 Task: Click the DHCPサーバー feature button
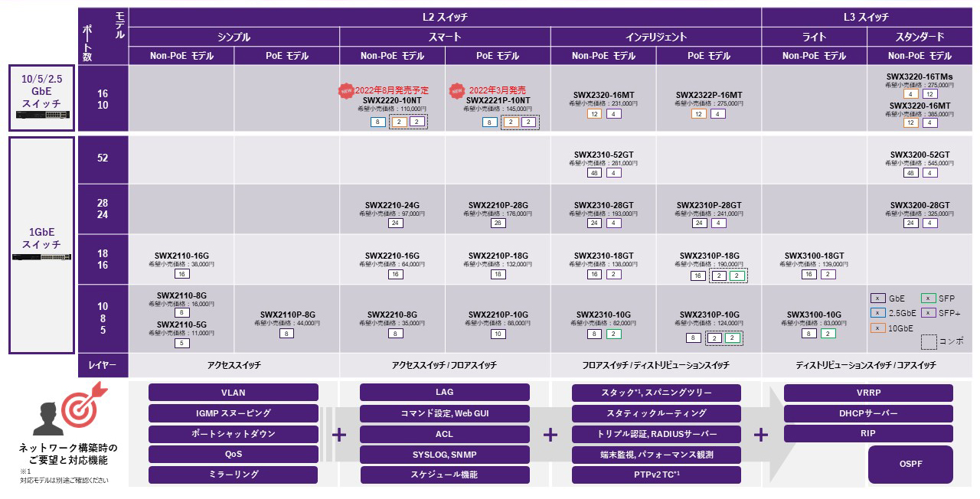tap(868, 413)
